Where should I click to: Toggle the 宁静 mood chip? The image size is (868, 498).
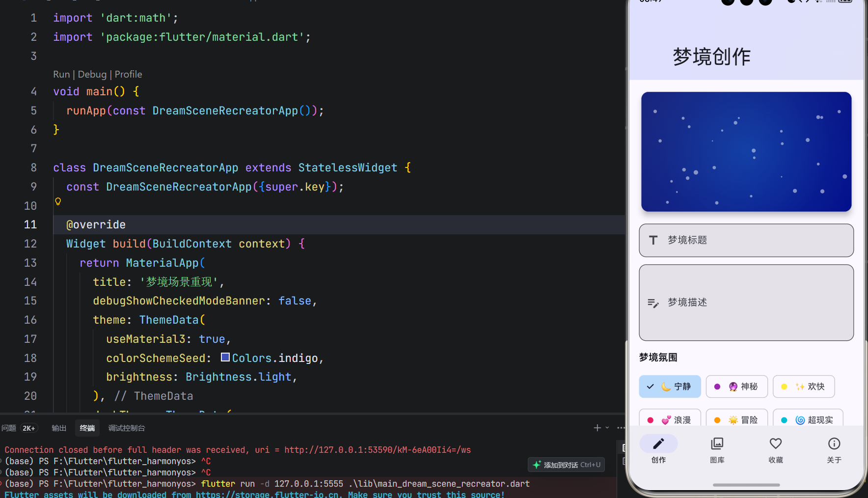click(670, 387)
